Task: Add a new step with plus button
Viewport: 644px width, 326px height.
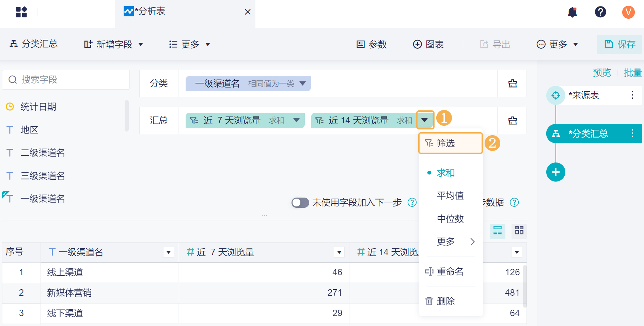Action: pyautogui.click(x=555, y=172)
